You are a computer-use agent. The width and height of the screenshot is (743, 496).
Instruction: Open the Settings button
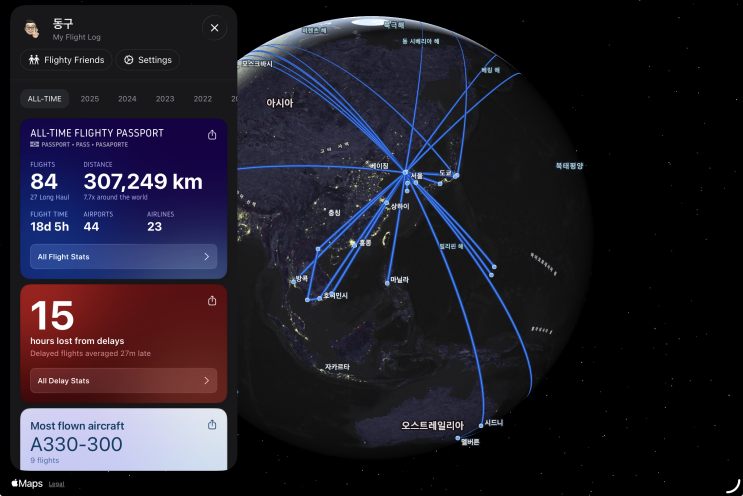coord(148,60)
